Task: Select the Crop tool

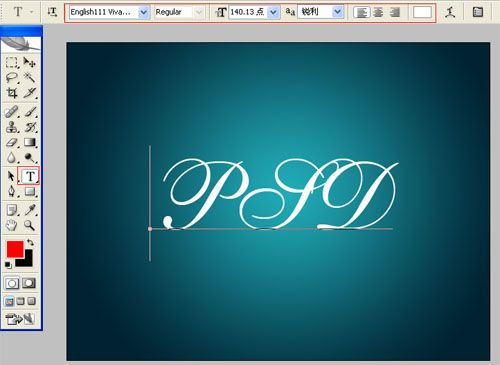Action: coord(12,93)
